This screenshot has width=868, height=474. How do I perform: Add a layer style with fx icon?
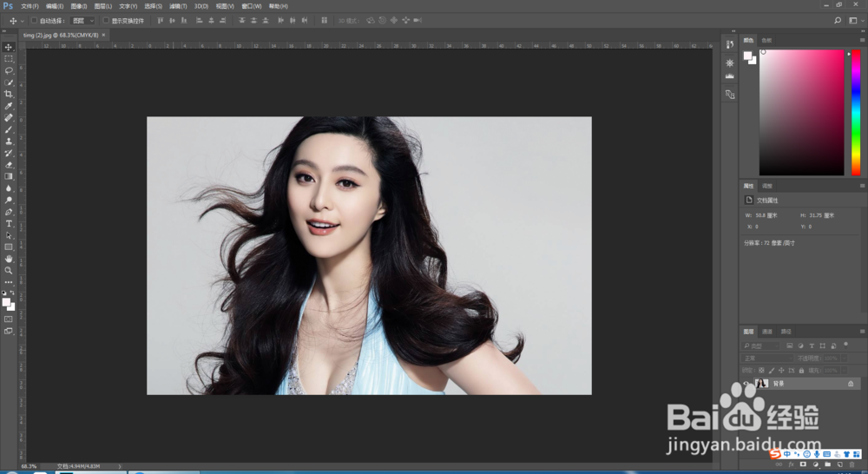(x=791, y=464)
